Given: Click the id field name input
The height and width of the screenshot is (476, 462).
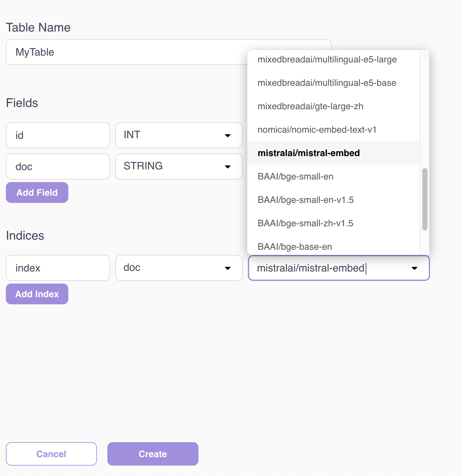Looking at the screenshot, I should click(58, 135).
